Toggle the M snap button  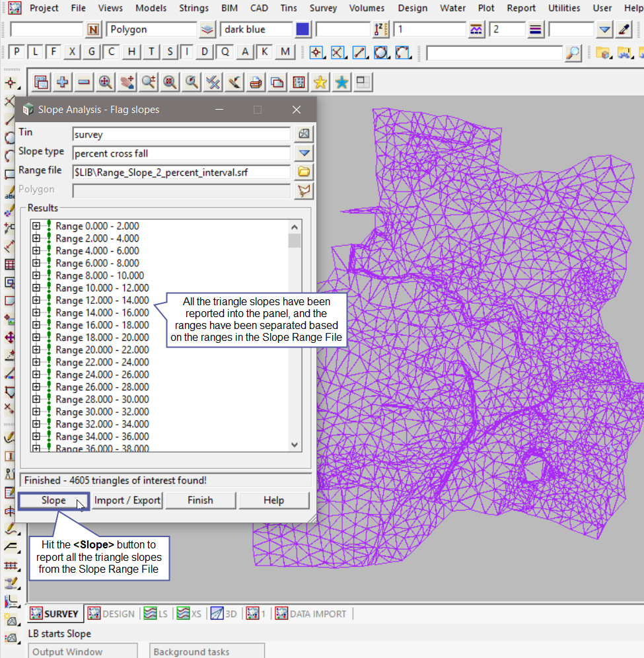[285, 52]
